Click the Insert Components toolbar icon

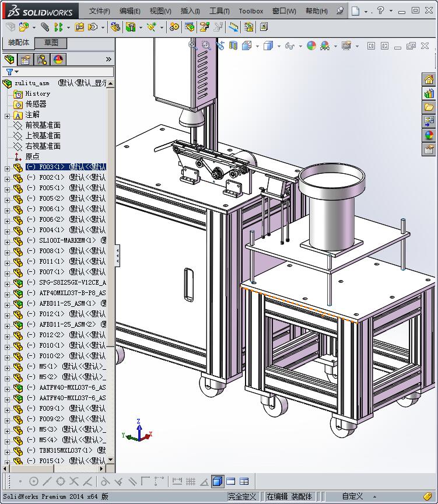[x=24, y=27]
